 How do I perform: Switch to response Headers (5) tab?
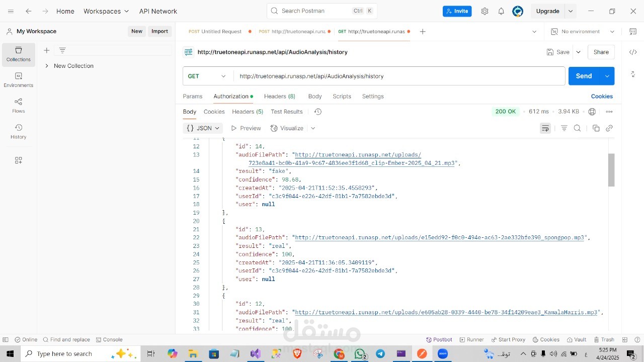(x=248, y=112)
